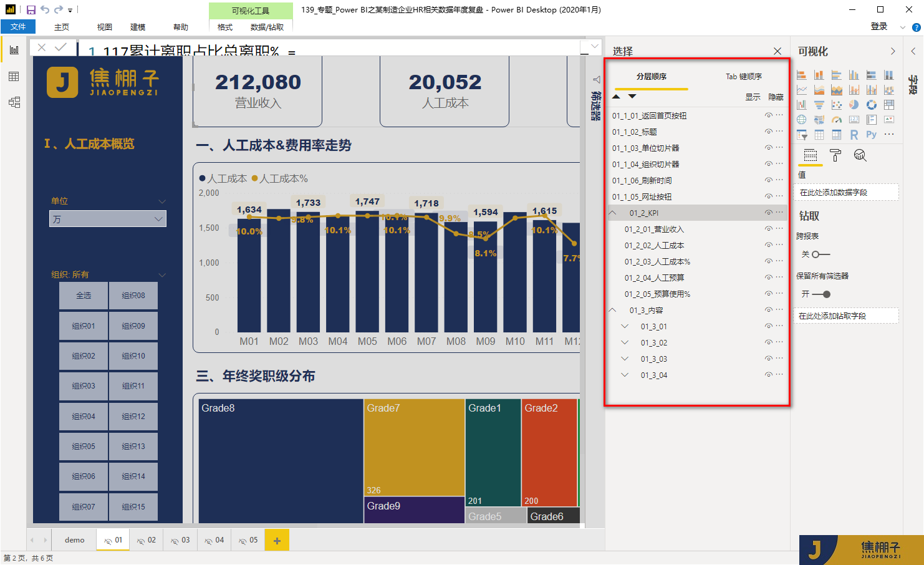This screenshot has height=565, width=924.
Task: Hide the 01_1_03_单位切片器 layer
Action: [769, 148]
